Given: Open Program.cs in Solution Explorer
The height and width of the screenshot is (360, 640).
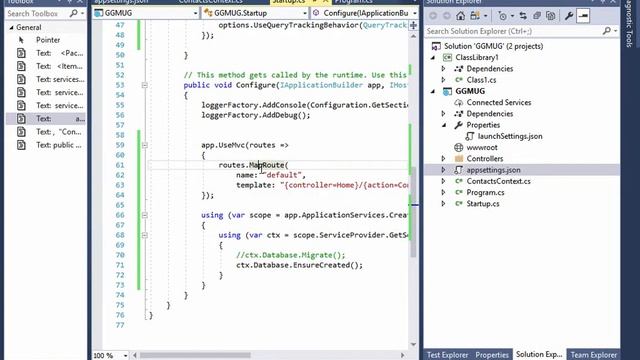Looking at the screenshot, I should [485, 192].
